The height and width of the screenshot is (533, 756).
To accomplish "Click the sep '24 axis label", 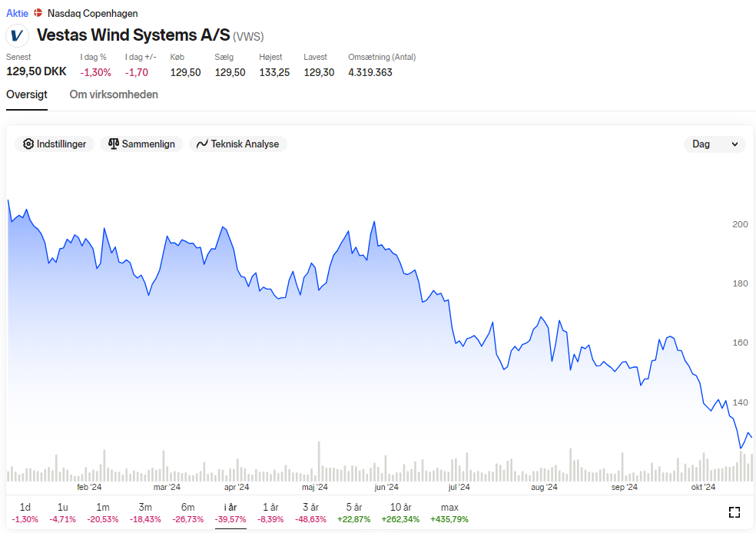I will pyautogui.click(x=625, y=487).
